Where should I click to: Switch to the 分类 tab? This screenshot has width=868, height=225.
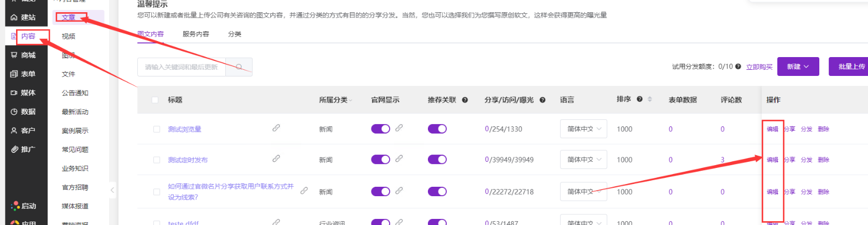(x=234, y=34)
